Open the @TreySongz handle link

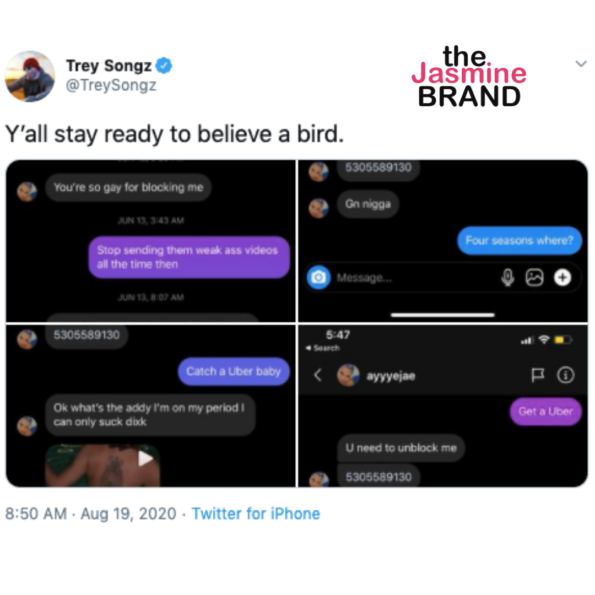111,85
